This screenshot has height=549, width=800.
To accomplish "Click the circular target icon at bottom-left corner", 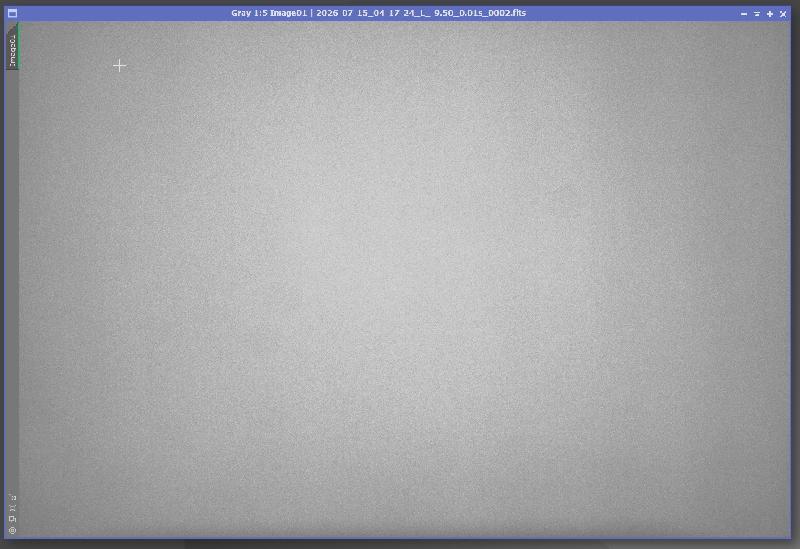I will click(x=13, y=531).
